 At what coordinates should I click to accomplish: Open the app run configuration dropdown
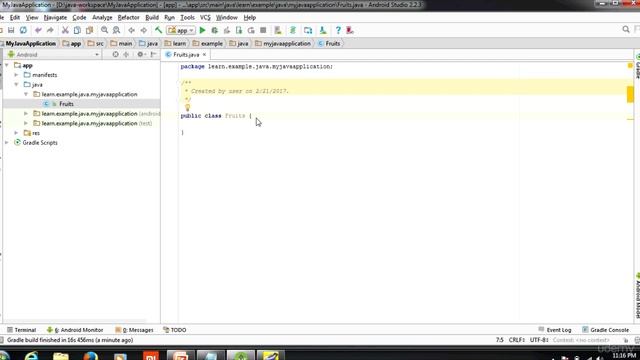181,30
